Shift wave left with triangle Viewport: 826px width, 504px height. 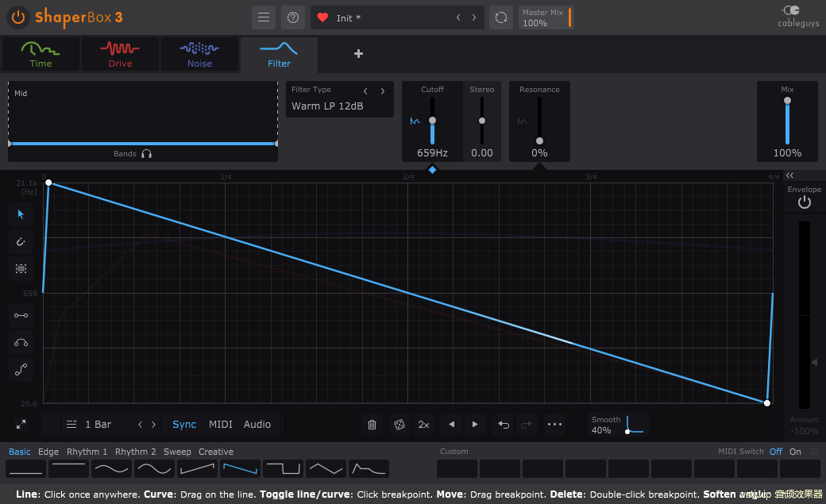click(x=451, y=424)
